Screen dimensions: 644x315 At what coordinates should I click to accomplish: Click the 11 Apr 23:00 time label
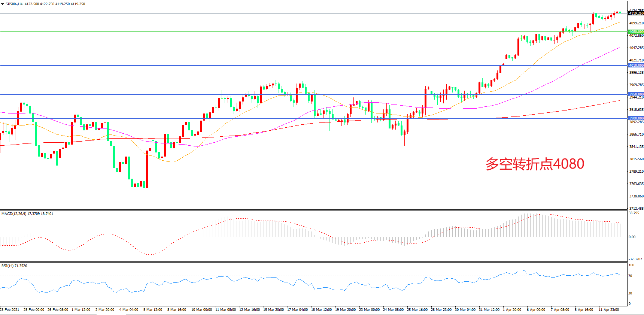pyautogui.click(x=608, y=310)
